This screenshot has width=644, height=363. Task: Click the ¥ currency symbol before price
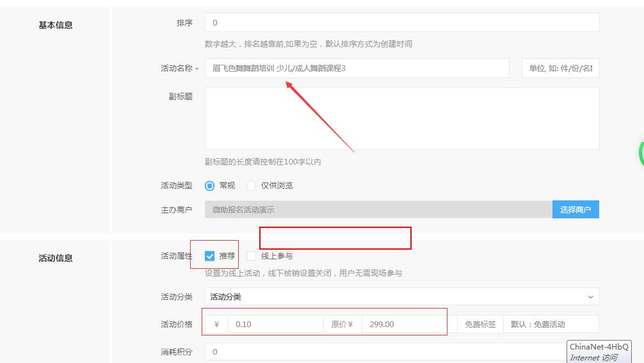(x=216, y=325)
